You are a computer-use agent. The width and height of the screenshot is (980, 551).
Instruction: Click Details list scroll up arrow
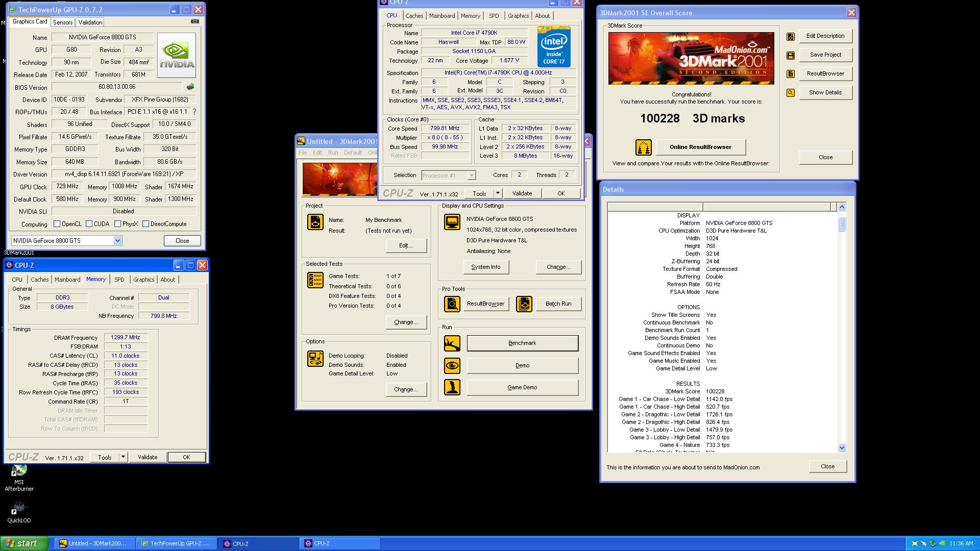pyautogui.click(x=842, y=207)
